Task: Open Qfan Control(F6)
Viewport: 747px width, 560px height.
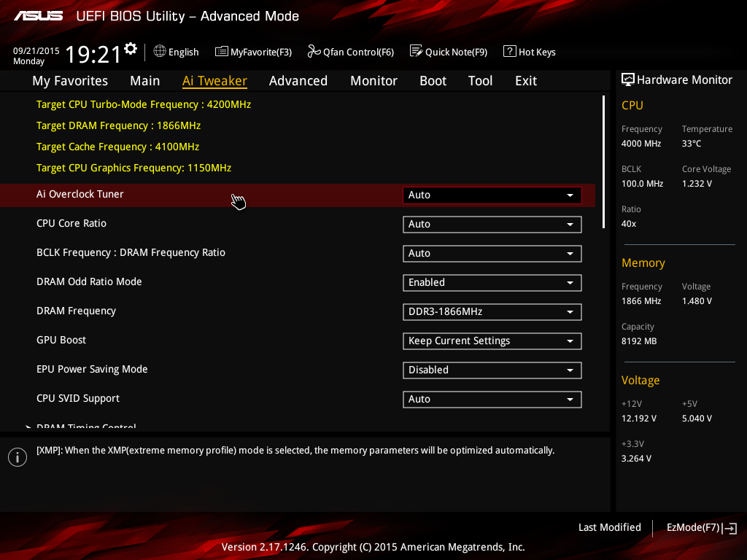Action: pos(351,52)
